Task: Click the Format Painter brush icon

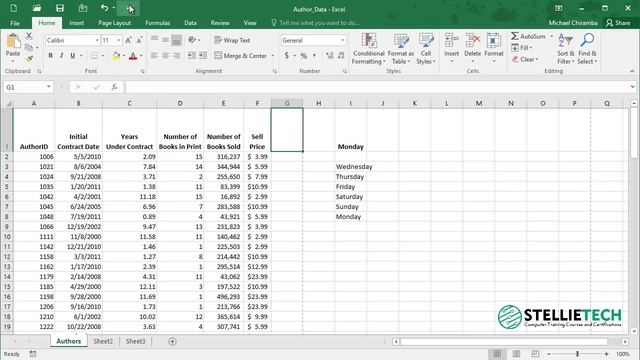Action: pos(29,59)
